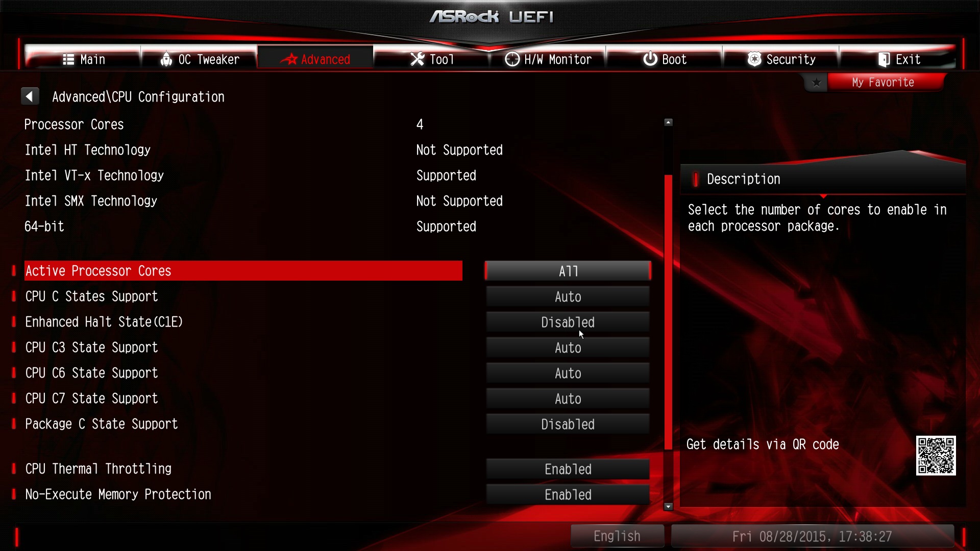Click the scroll down arrow
This screenshot has width=980, height=551.
tap(668, 507)
